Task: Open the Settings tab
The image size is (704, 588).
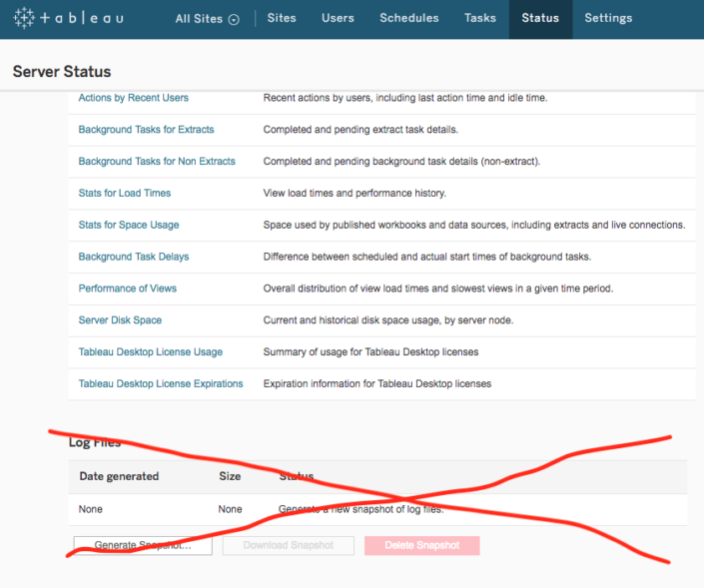Action: [608, 18]
